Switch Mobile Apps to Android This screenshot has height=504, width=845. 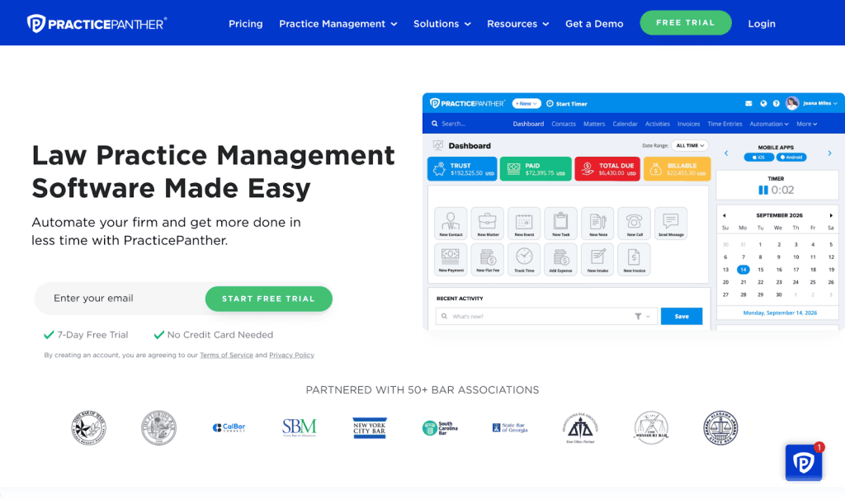coord(792,157)
